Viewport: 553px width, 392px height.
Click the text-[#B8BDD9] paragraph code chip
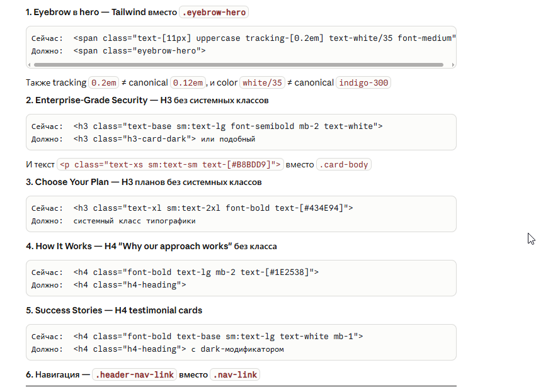(170, 165)
